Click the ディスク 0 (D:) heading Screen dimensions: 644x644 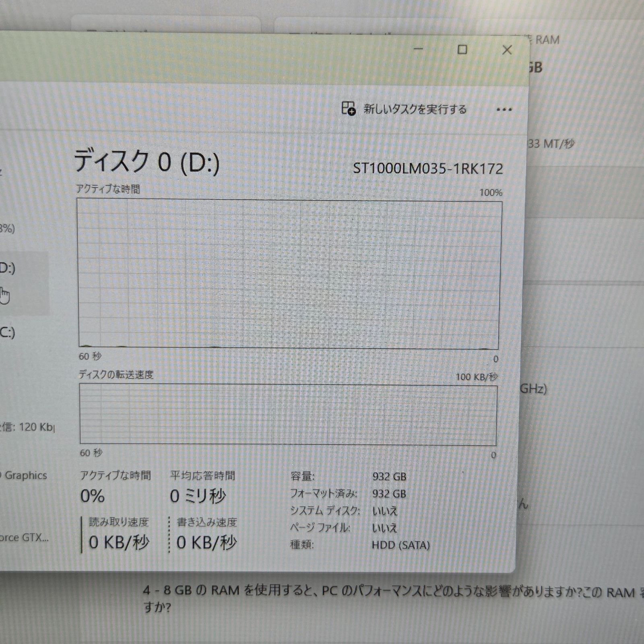pyautogui.click(x=147, y=162)
